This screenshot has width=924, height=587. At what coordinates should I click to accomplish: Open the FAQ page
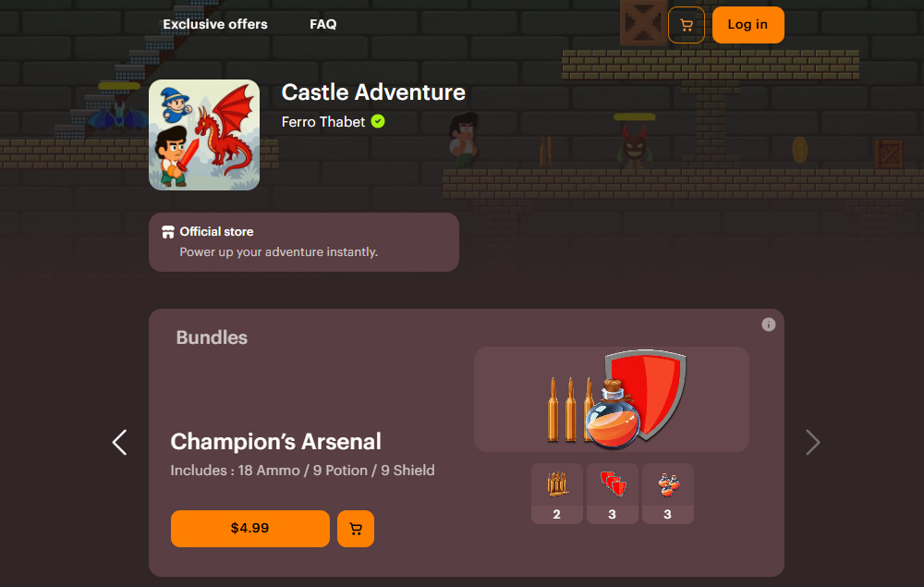pos(322,24)
